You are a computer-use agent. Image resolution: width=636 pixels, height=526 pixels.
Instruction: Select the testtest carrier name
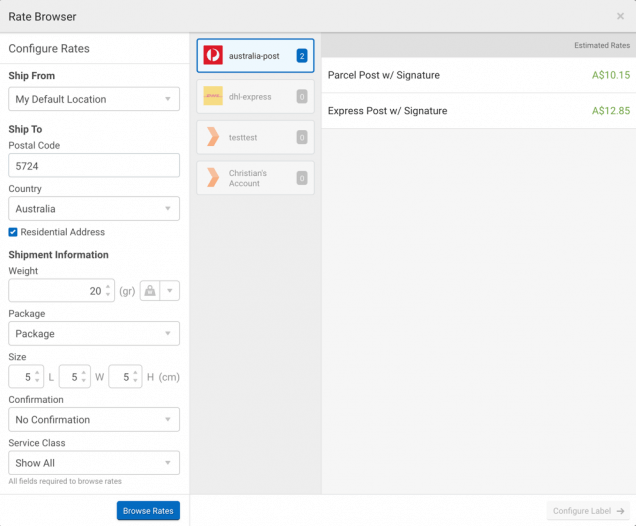243,137
